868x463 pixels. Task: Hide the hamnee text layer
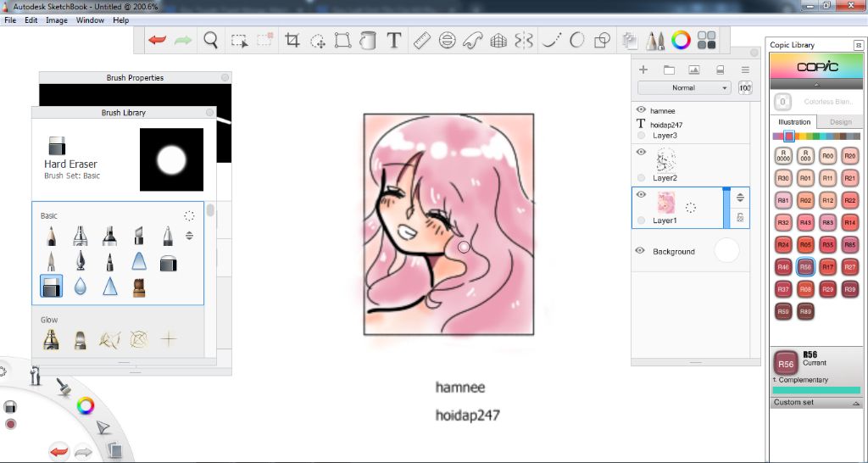click(641, 109)
